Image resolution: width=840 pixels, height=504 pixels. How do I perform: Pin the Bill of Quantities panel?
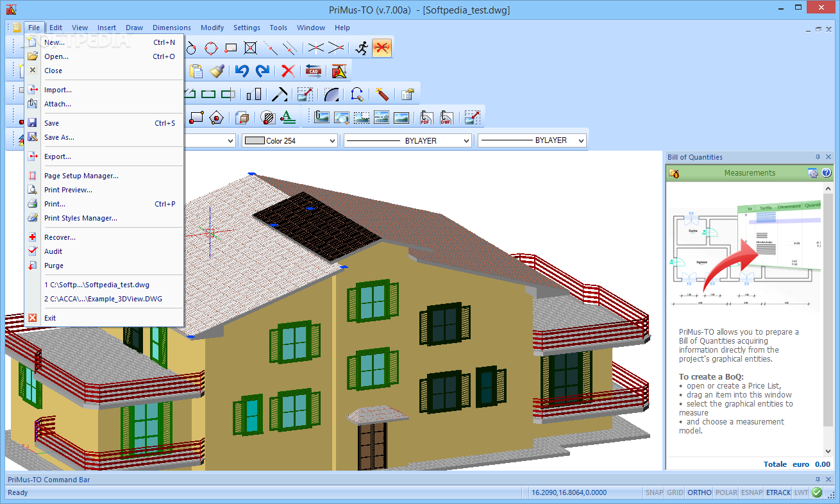pos(818,157)
